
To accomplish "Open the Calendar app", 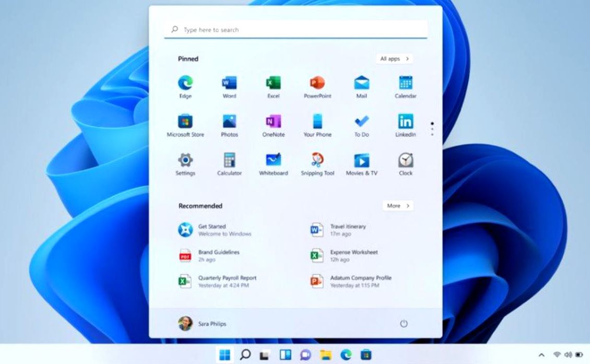I will click(406, 87).
